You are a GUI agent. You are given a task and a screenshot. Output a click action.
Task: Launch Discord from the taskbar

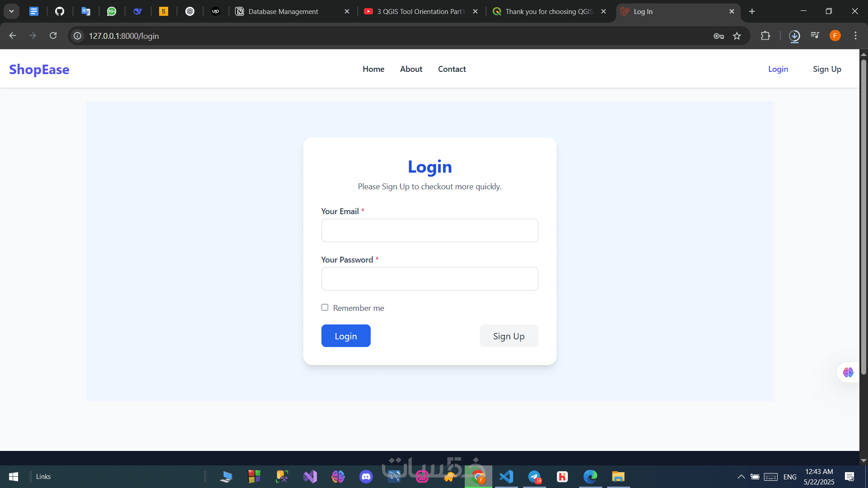[366, 477]
